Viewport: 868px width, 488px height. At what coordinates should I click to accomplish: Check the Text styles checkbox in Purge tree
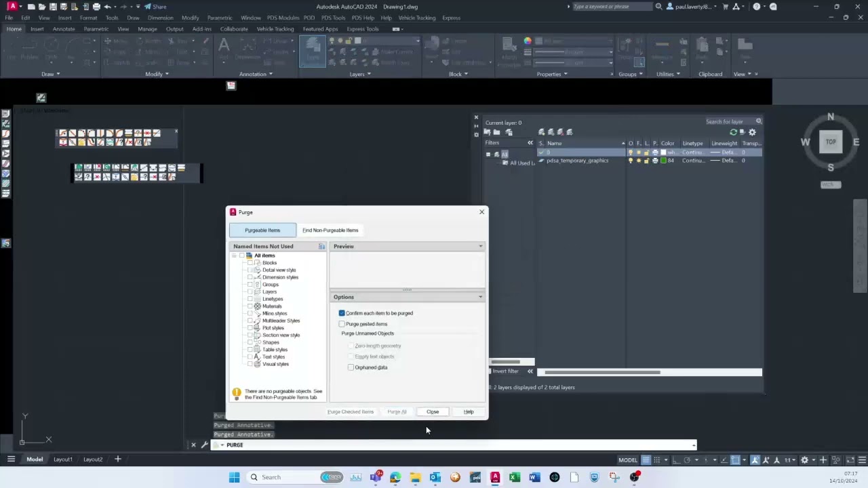click(250, 357)
